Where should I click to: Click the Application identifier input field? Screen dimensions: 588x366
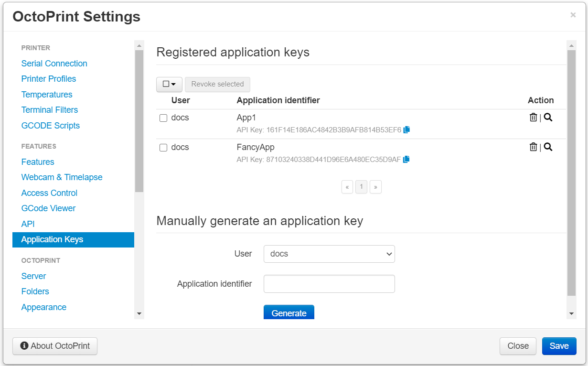tap(329, 283)
